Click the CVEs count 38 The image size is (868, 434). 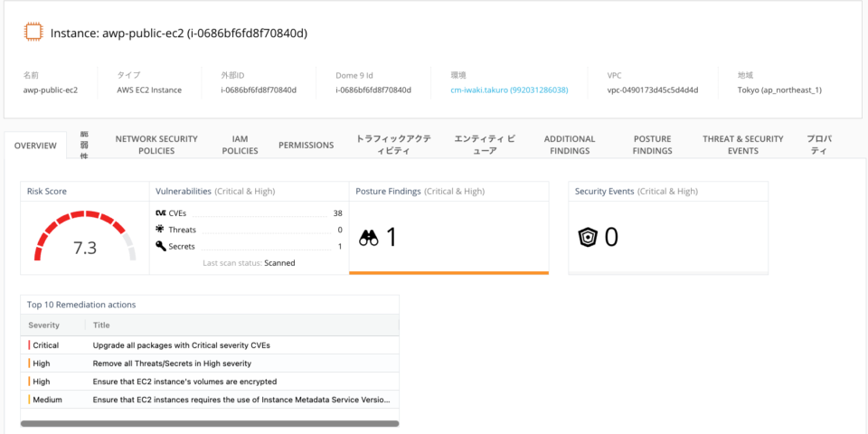pyautogui.click(x=337, y=213)
